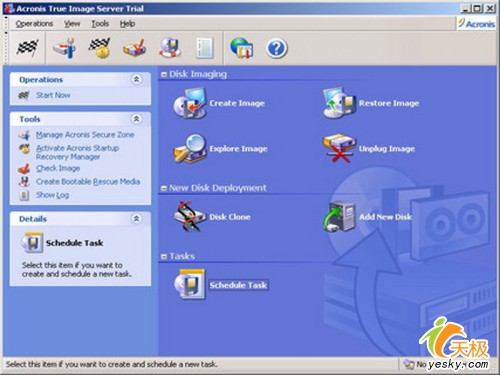The height and width of the screenshot is (375, 500).
Task: Collapse the Tools sidebar panel
Action: 136,119
